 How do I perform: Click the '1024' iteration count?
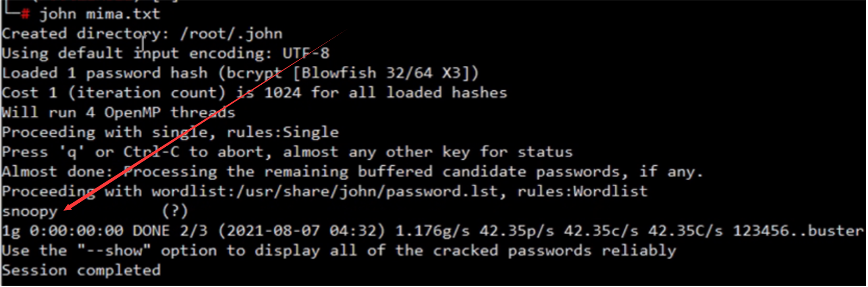(x=283, y=93)
